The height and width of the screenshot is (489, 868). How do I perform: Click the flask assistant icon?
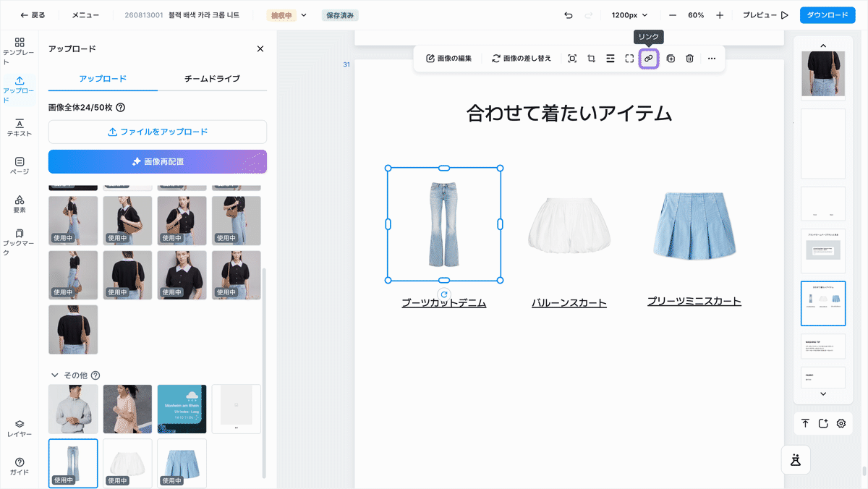(x=796, y=459)
